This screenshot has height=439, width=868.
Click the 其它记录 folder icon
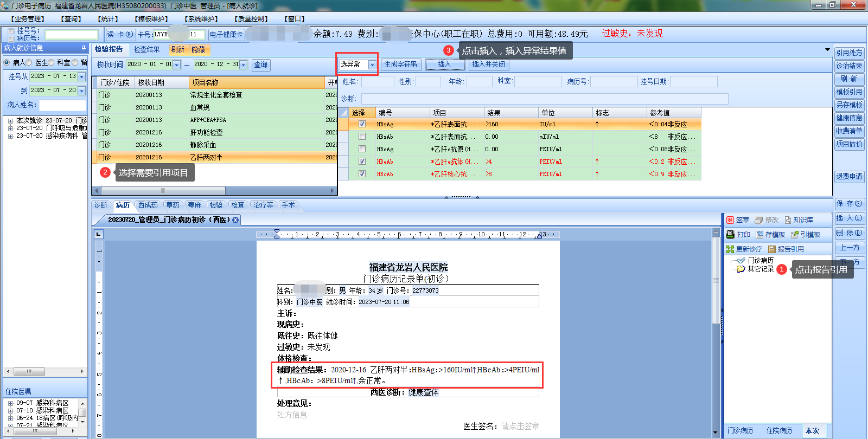tap(741, 269)
